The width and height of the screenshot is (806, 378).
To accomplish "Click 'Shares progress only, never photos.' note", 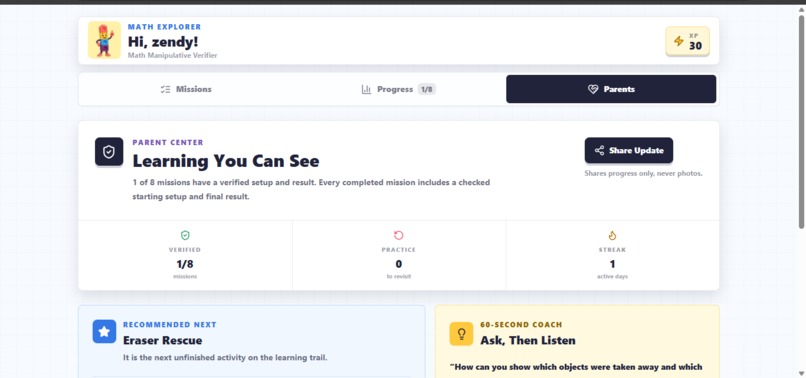I will click(x=643, y=174).
